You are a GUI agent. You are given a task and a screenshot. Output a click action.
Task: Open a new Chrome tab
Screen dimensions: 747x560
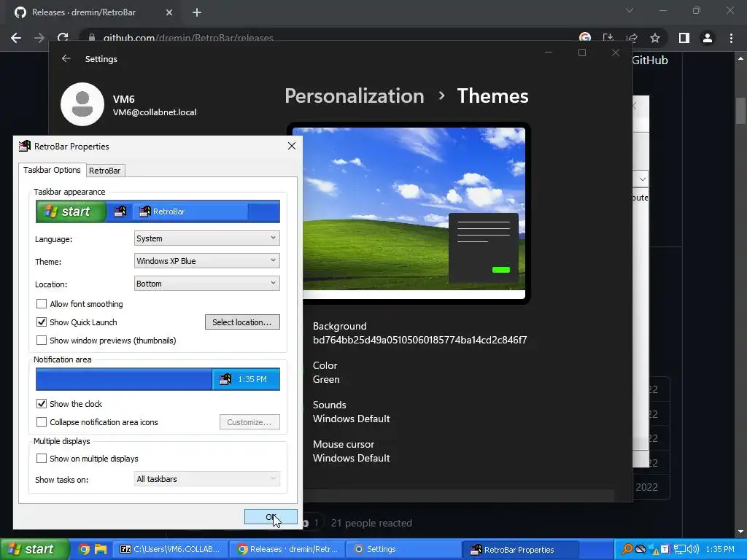(197, 13)
